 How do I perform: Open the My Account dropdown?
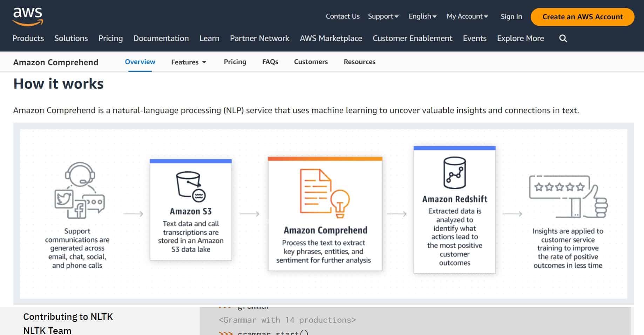click(467, 16)
